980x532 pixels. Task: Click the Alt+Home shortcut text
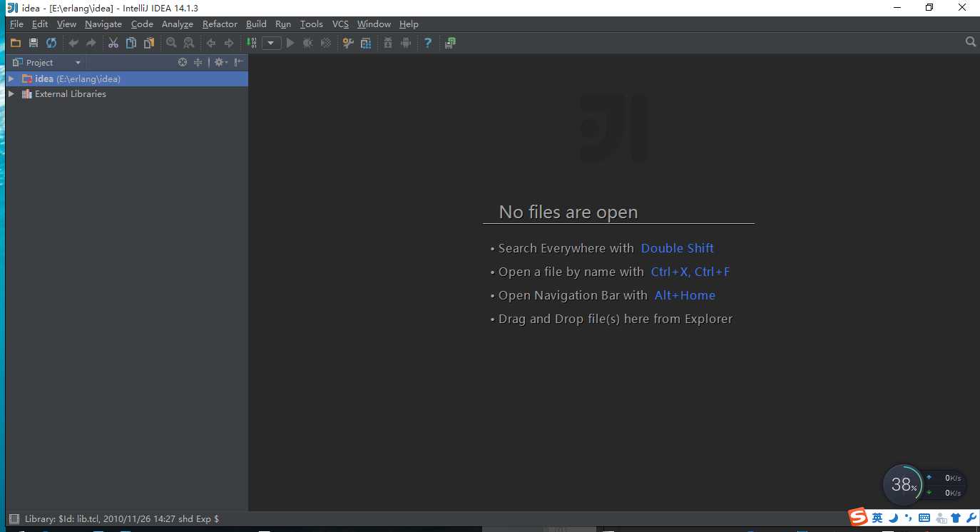[x=685, y=295]
